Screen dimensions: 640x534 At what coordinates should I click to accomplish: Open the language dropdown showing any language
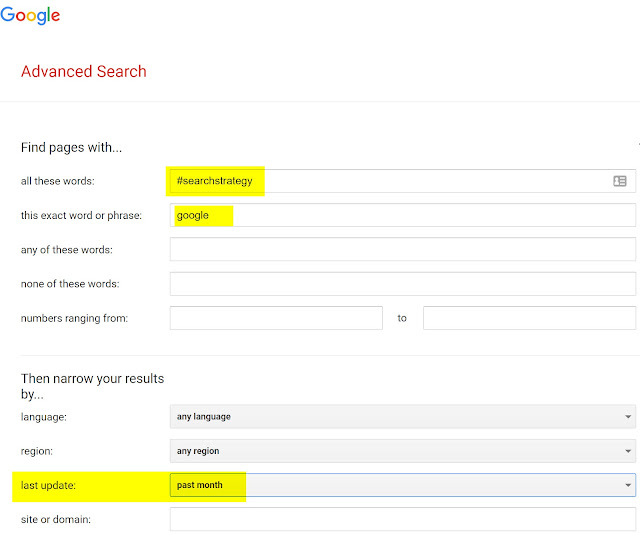click(402, 417)
